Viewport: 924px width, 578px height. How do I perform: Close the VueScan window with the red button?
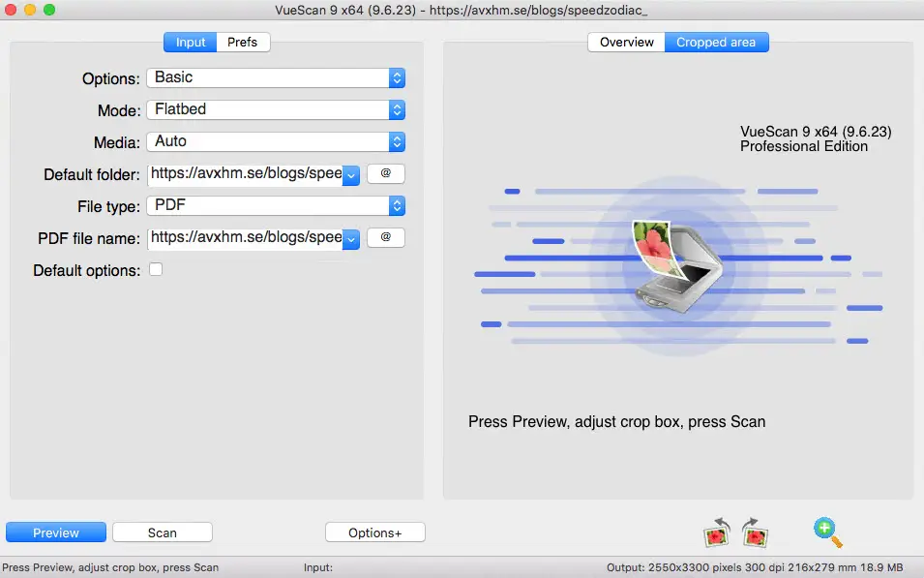click(x=10, y=10)
